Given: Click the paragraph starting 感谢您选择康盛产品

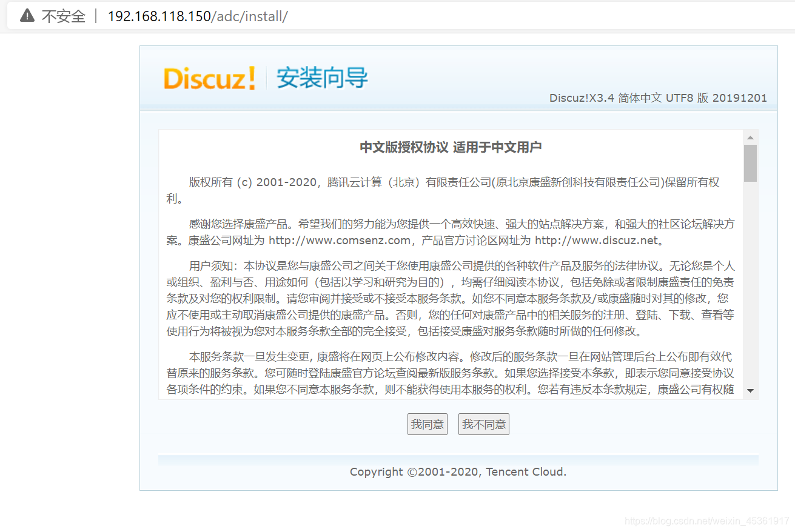Looking at the screenshot, I should coord(451,232).
